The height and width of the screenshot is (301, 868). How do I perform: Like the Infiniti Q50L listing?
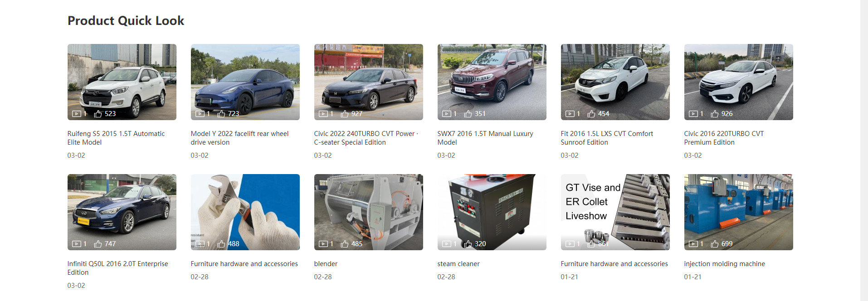point(98,244)
